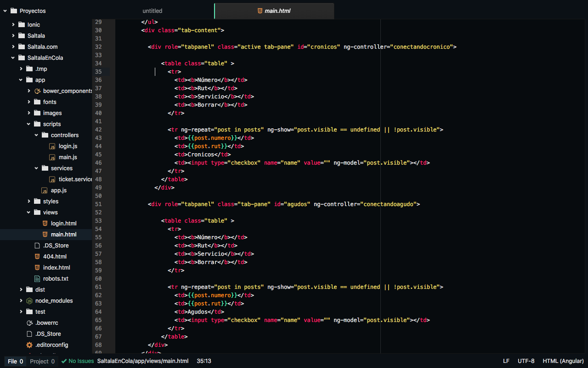Expand the styles folder chevron
This screenshot has width=588, height=368.
pos(29,201)
